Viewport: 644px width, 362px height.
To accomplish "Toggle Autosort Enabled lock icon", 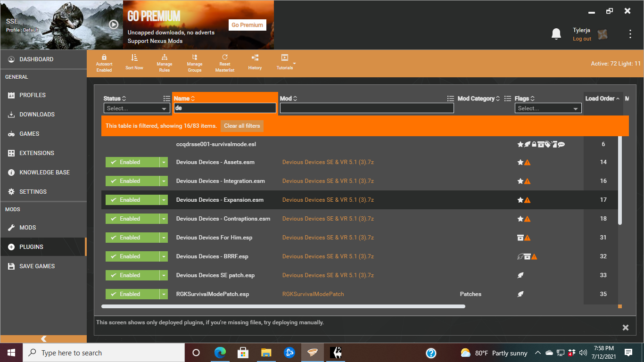I will coord(104,57).
